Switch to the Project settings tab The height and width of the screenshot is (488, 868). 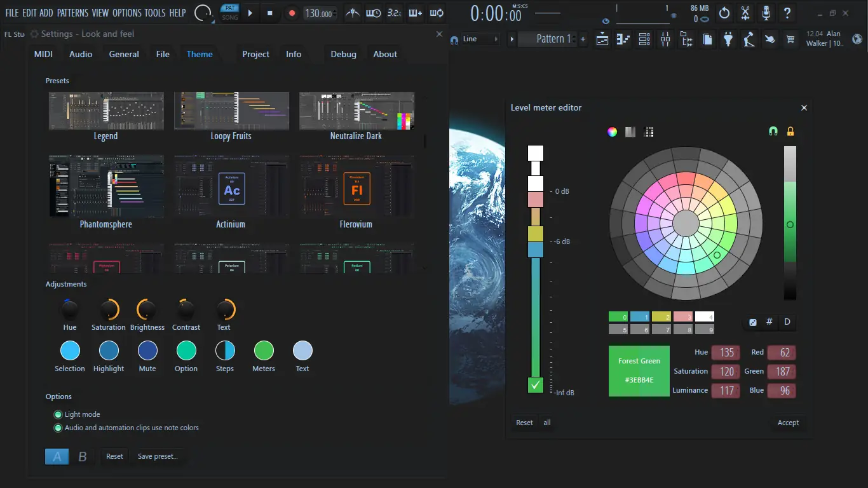tap(256, 54)
